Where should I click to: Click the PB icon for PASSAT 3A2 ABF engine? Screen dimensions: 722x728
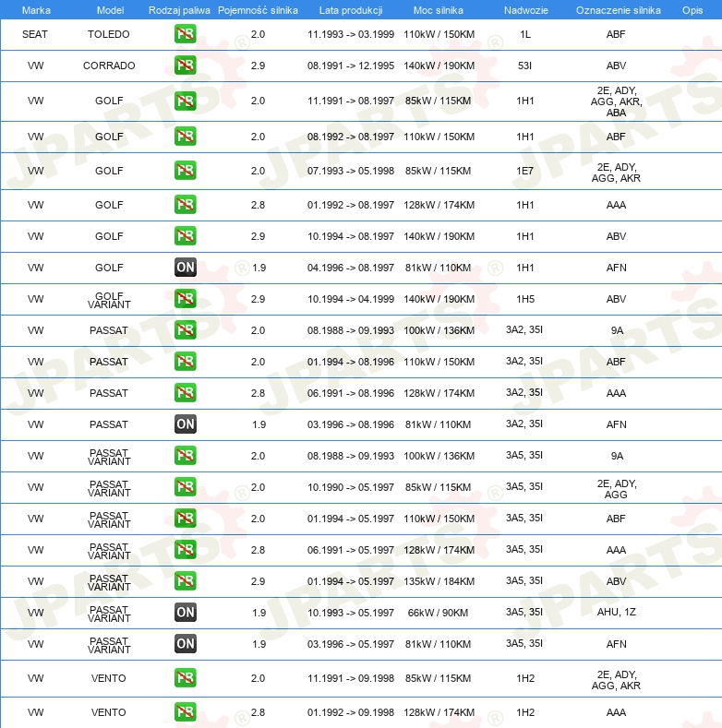[186, 361]
